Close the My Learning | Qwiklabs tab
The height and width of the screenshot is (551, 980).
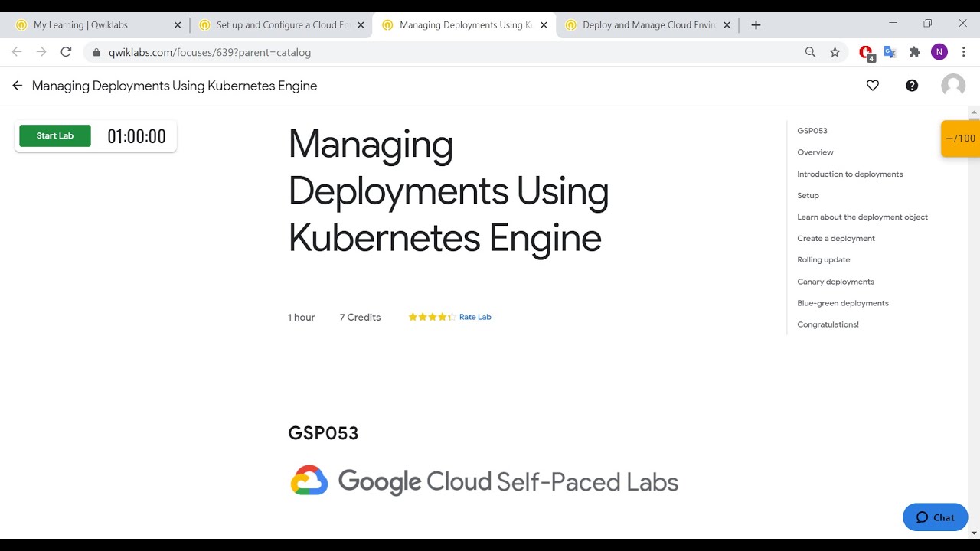coord(178,25)
